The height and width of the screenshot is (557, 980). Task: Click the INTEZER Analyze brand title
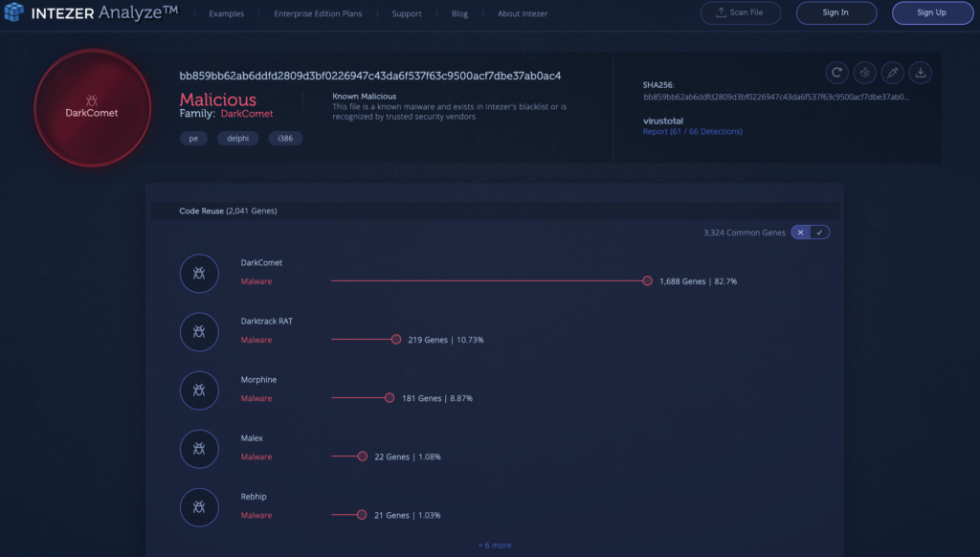pyautogui.click(x=104, y=11)
